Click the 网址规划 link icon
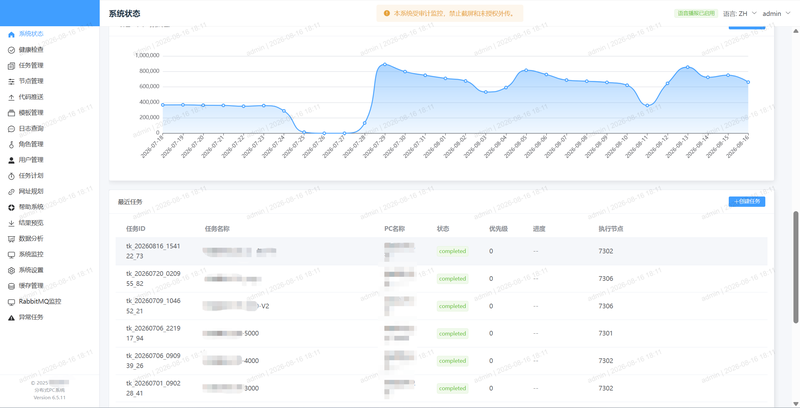The height and width of the screenshot is (408, 800). [11, 192]
